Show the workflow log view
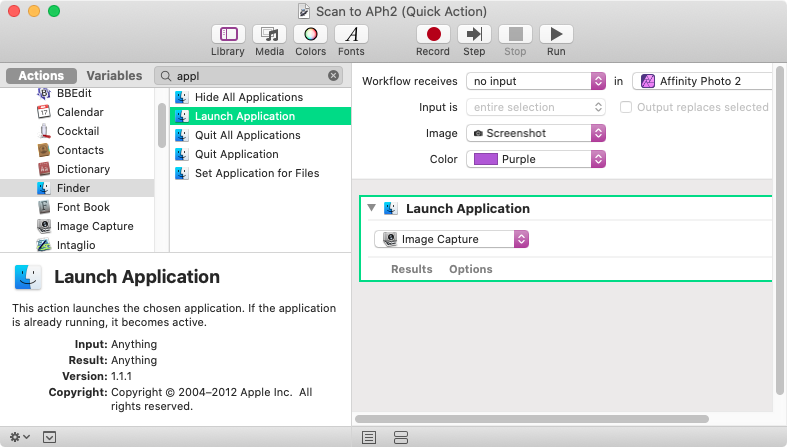787x447 pixels. click(x=369, y=437)
